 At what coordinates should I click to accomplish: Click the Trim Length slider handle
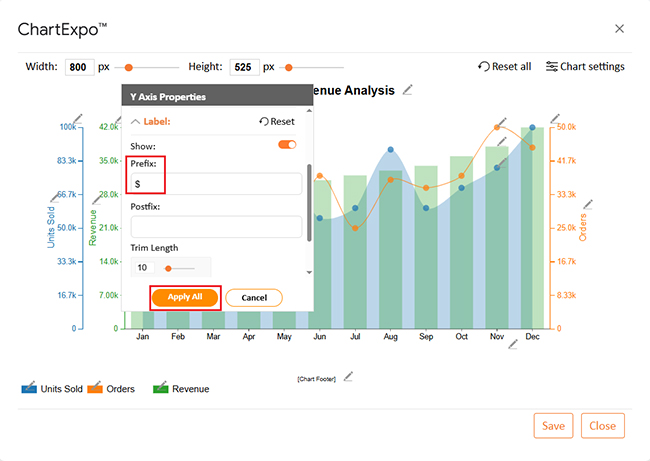168,268
